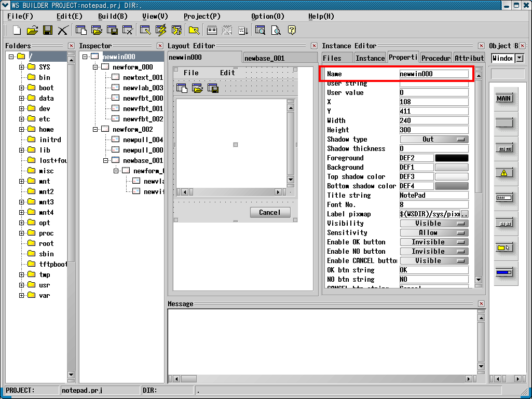Open the Project(P) menu

[x=202, y=16]
